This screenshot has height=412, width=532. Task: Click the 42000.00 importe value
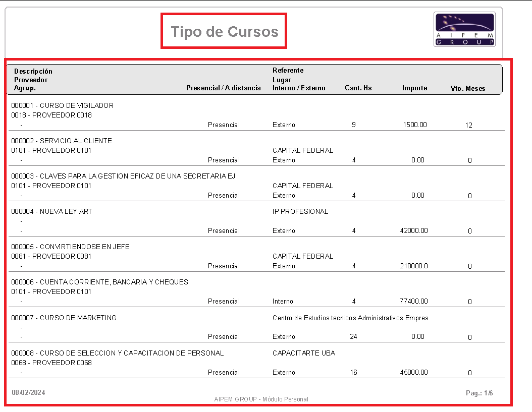414,230
